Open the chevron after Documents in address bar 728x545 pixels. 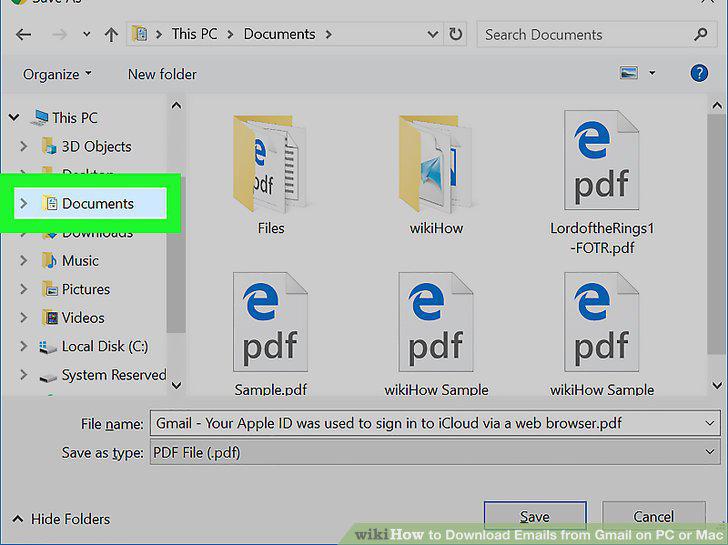coord(329,34)
